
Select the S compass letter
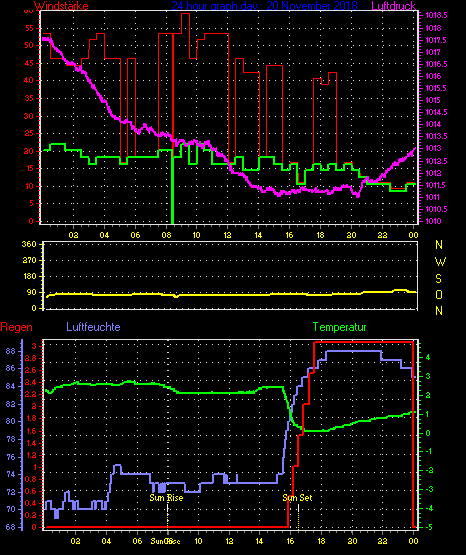438,279
